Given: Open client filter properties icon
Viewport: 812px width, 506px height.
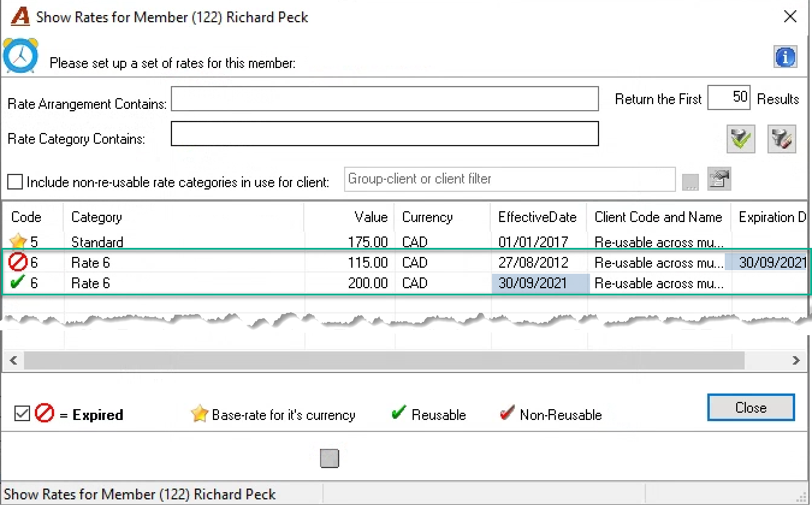Looking at the screenshot, I should [x=719, y=179].
